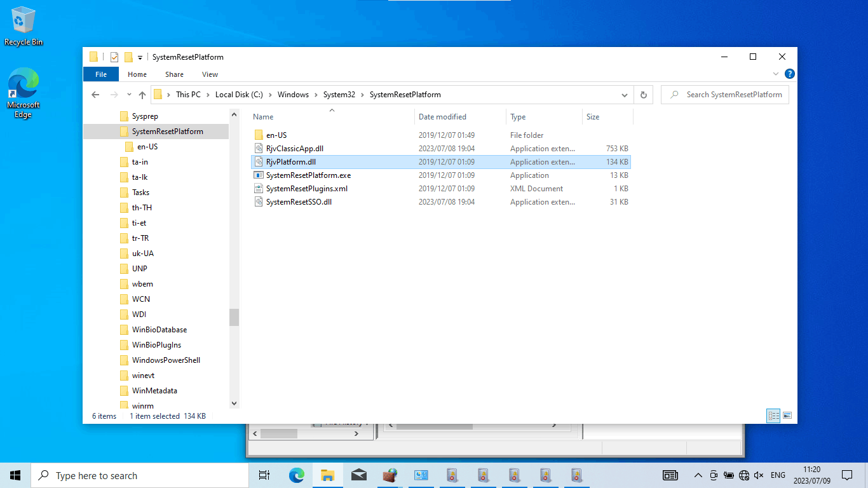The width and height of the screenshot is (868, 488).
Task: Navigate to This PC via breadcrumb
Action: tap(188, 94)
